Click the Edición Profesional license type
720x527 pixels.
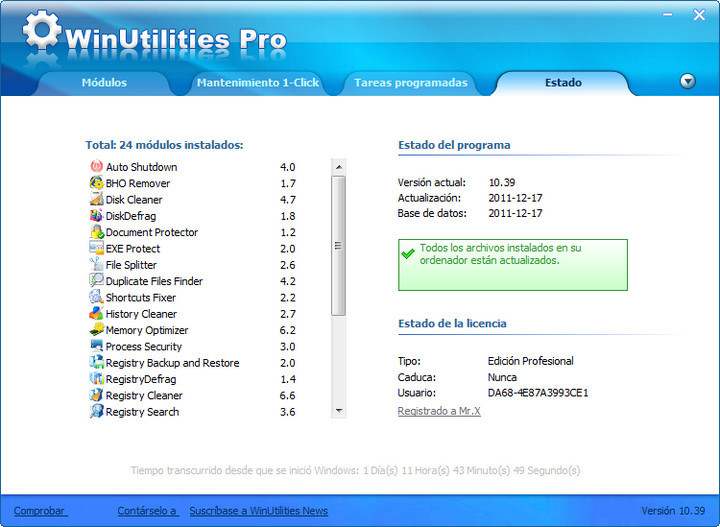coord(530,361)
